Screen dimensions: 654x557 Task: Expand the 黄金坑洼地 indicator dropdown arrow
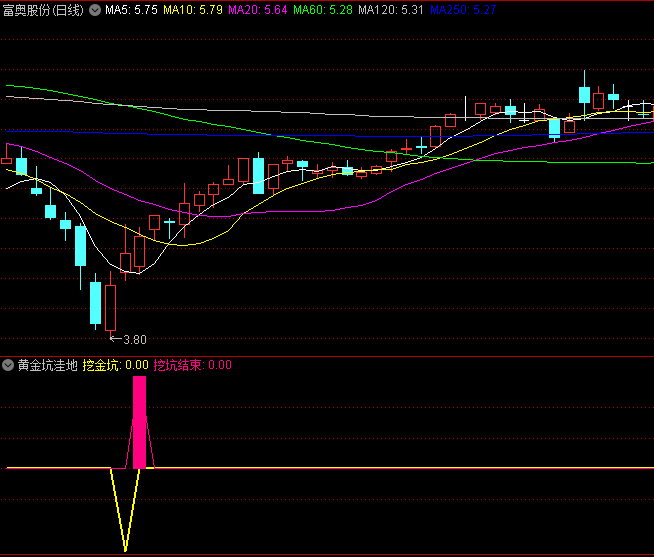8,365
